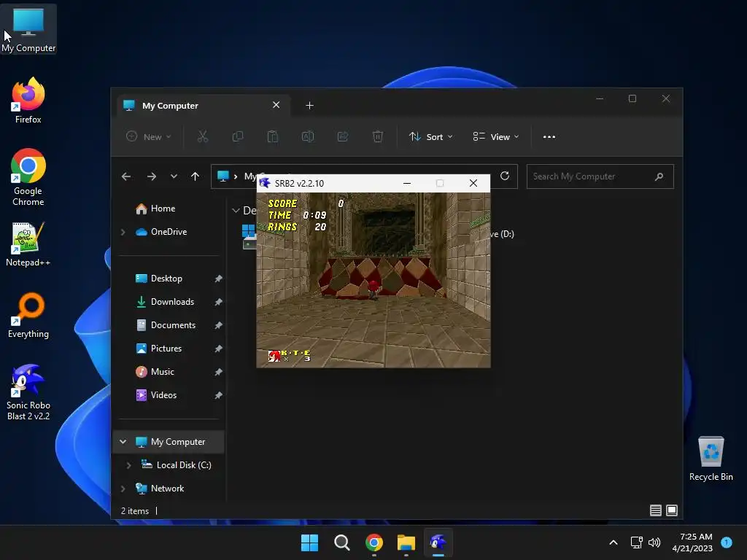Click SRB2 Sonic icon on the taskbar
This screenshot has height=560, width=747.
pyautogui.click(x=438, y=542)
